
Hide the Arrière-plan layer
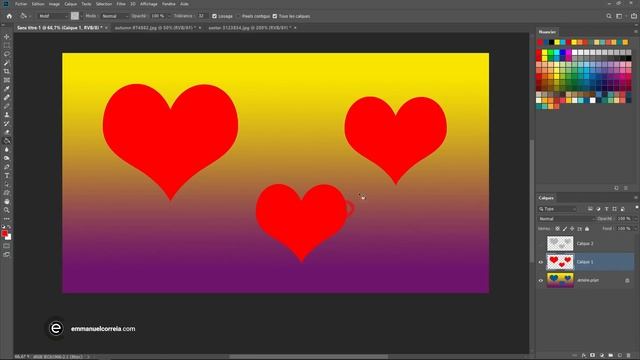pos(541,280)
